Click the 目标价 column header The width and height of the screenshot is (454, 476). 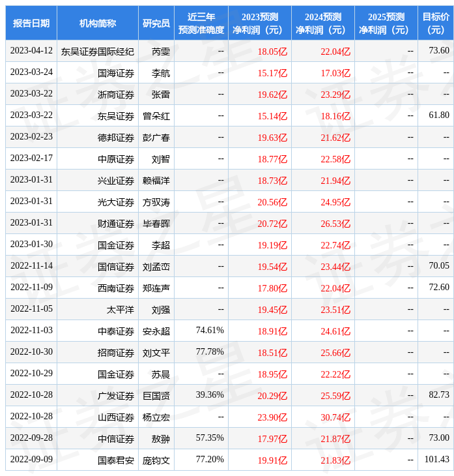(436, 23)
